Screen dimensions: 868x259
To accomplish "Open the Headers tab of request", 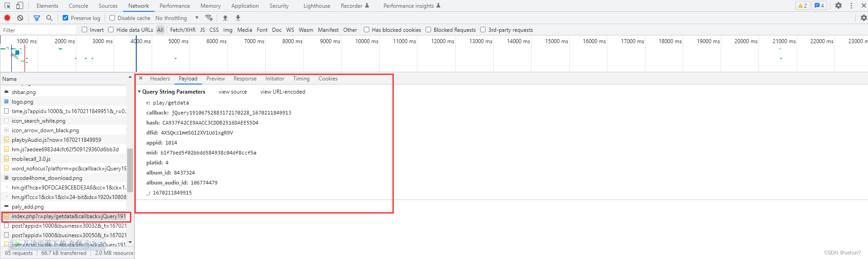I will pyautogui.click(x=160, y=79).
